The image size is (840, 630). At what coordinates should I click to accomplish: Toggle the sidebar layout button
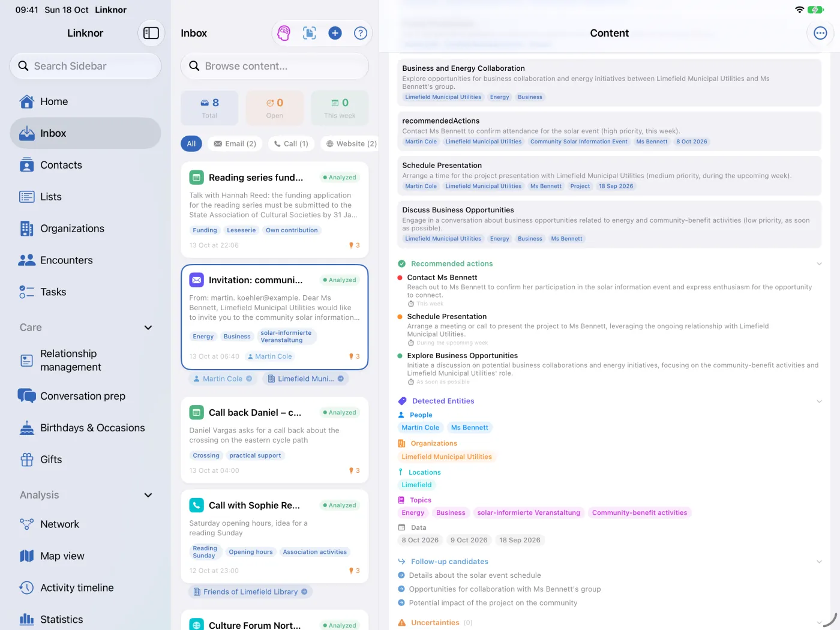pos(151,33)
